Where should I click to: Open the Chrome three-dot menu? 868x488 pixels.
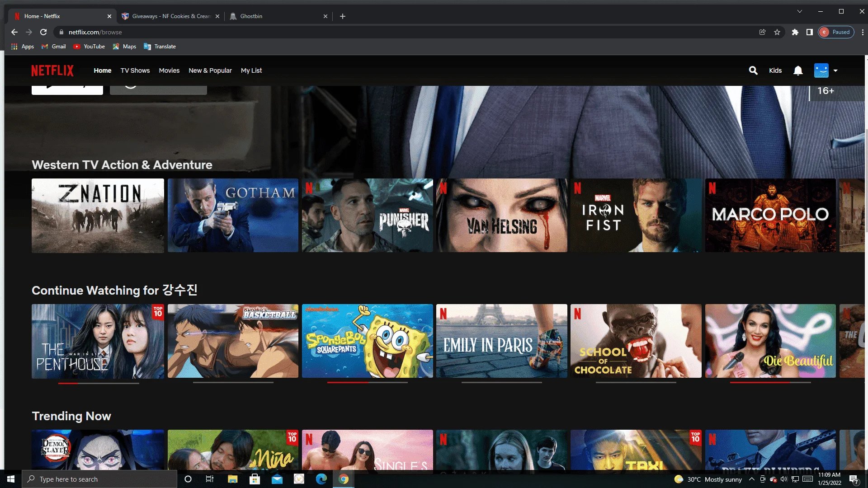[x=863, y=32]
